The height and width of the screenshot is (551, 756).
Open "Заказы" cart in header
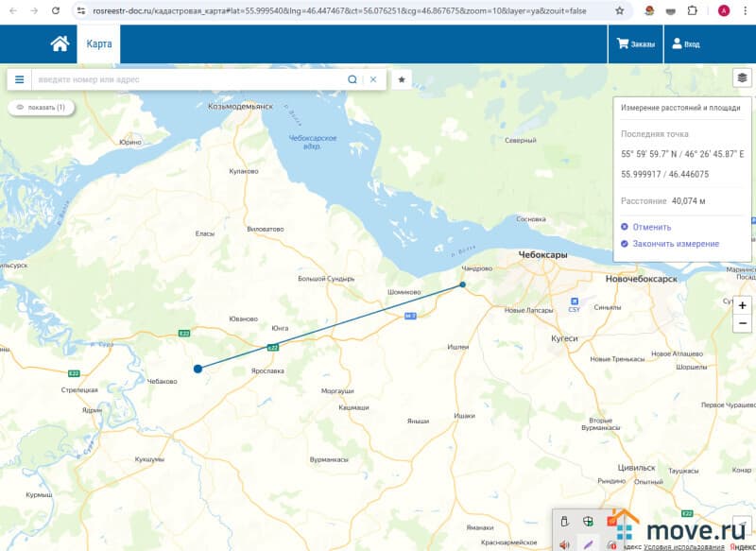pos(635,44)
